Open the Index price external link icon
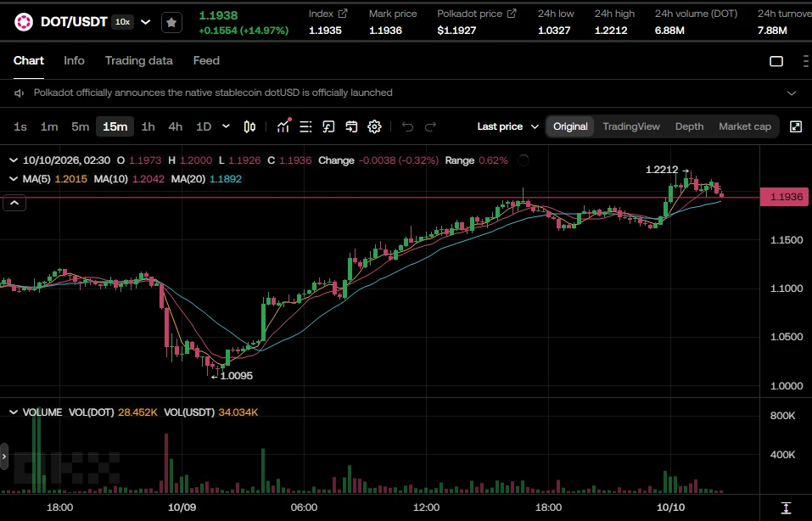Viewport: 812px width, 521px height. coord(342,14)
